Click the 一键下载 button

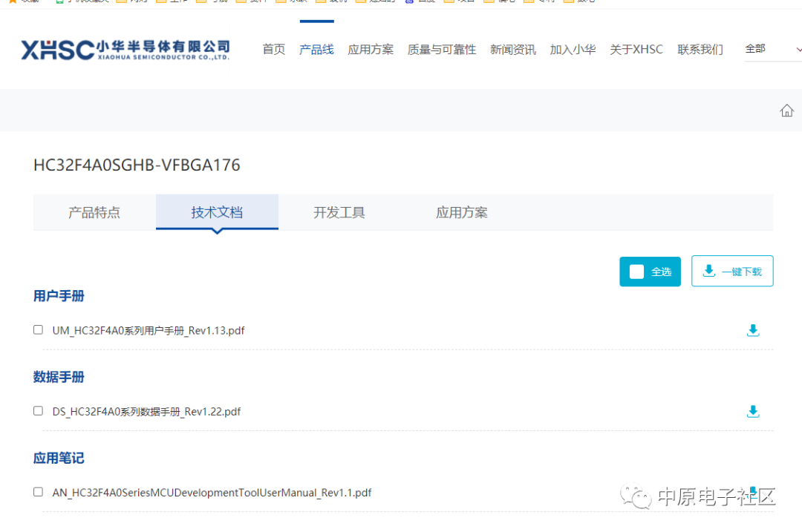tap(732, 271)
